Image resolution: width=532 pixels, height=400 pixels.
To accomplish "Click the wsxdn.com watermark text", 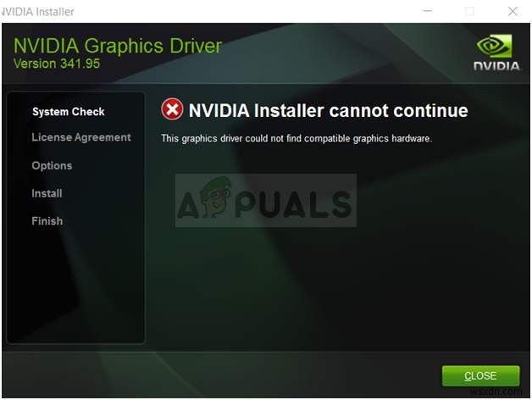I will click(496, 392).
